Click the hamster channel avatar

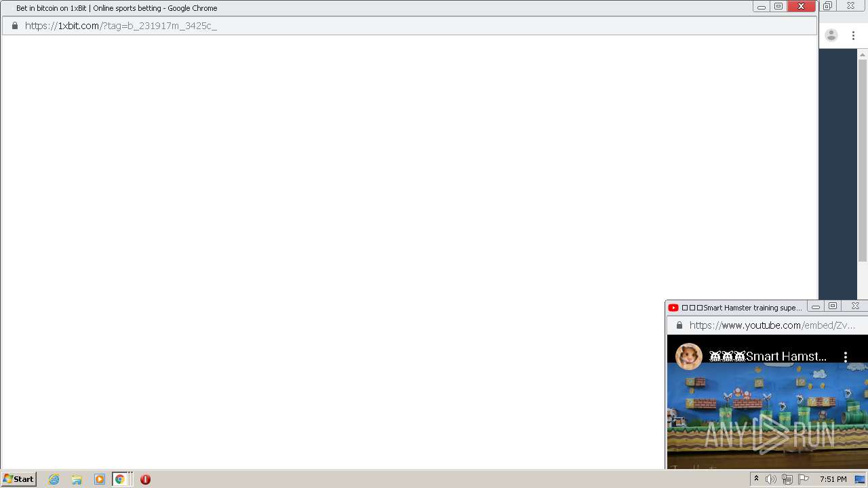click(689, 357)
